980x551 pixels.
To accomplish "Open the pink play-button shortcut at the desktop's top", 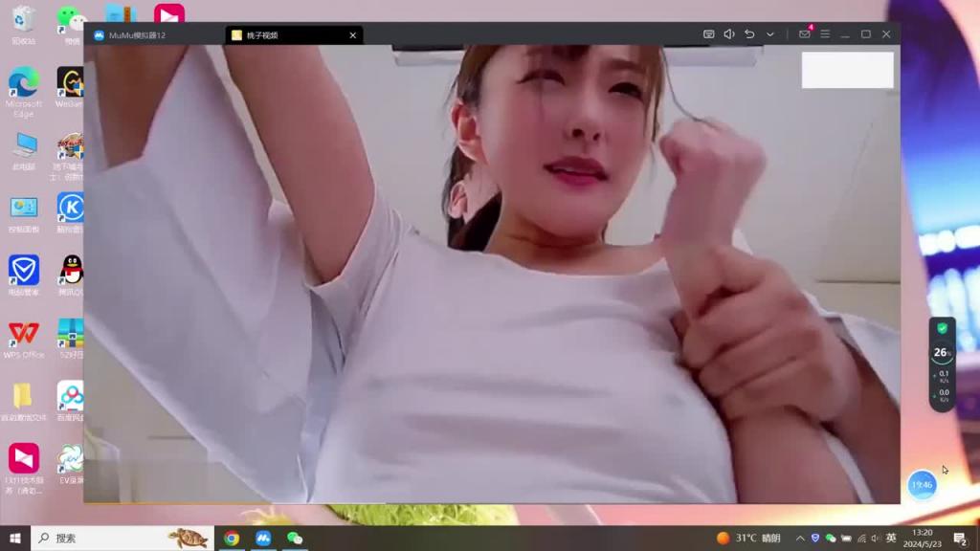I will coord(168,12).
